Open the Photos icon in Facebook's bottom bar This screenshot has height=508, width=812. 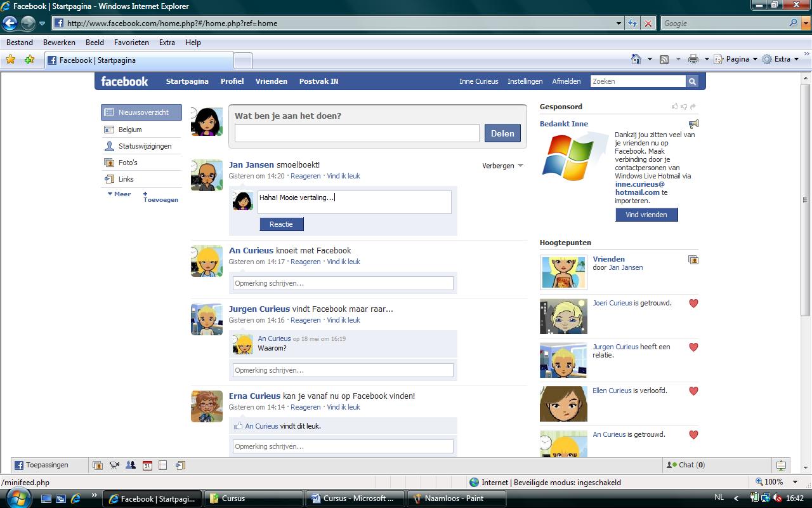(x=98, y=465)
